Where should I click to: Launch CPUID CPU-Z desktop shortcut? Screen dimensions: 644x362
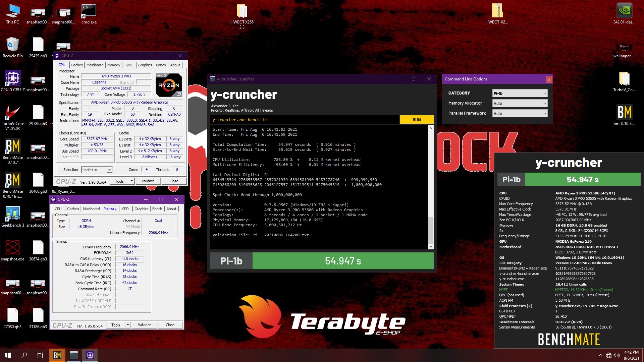13,81
